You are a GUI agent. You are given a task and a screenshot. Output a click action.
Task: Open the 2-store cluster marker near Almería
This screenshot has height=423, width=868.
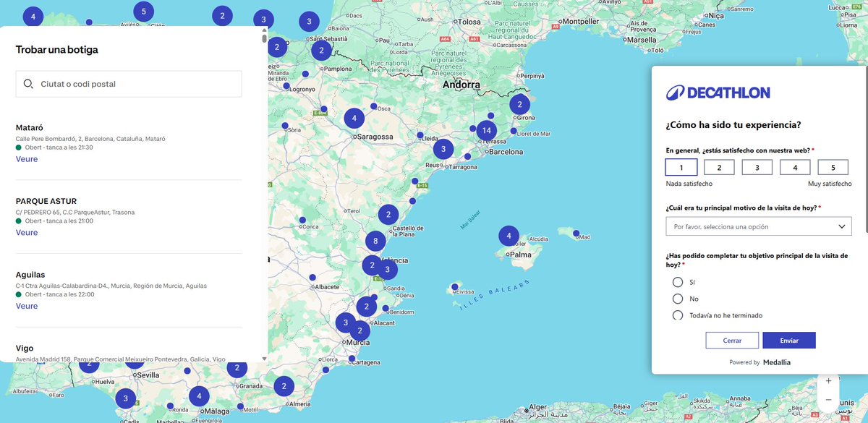tap(284, 386)
